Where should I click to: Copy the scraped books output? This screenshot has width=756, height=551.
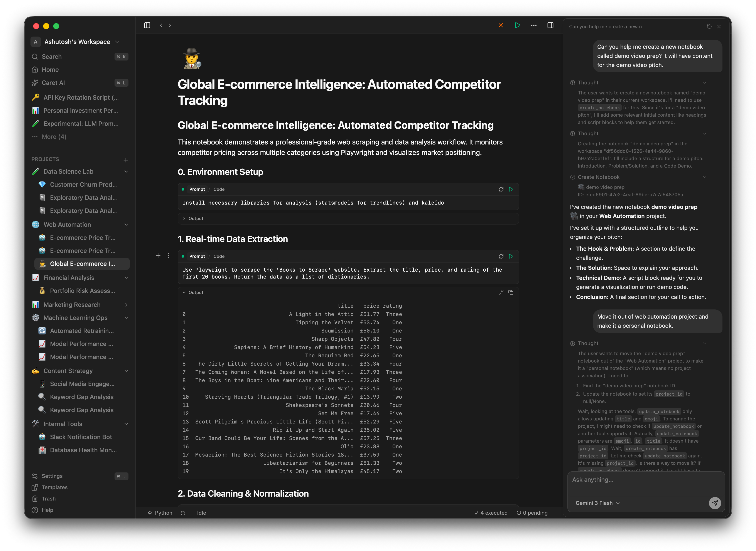click(x=511, y=292)
